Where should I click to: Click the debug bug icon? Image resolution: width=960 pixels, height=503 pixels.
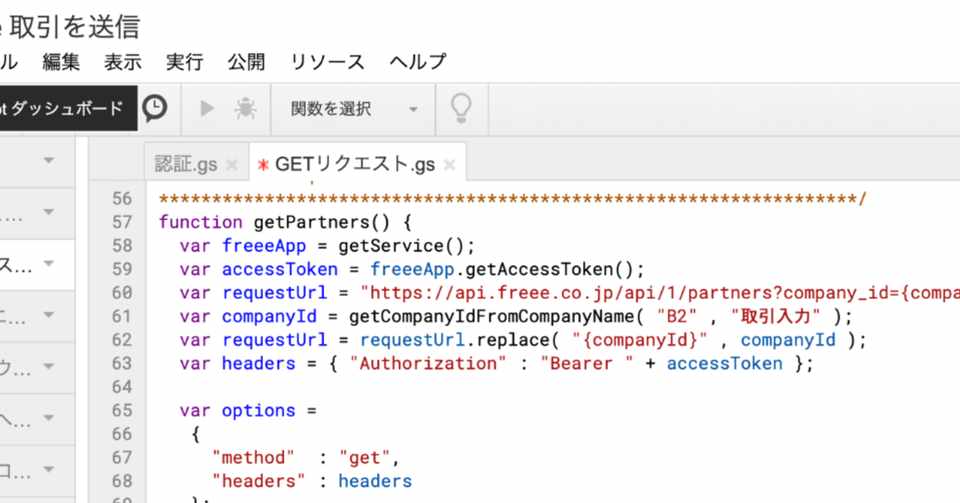pos(245,109)
